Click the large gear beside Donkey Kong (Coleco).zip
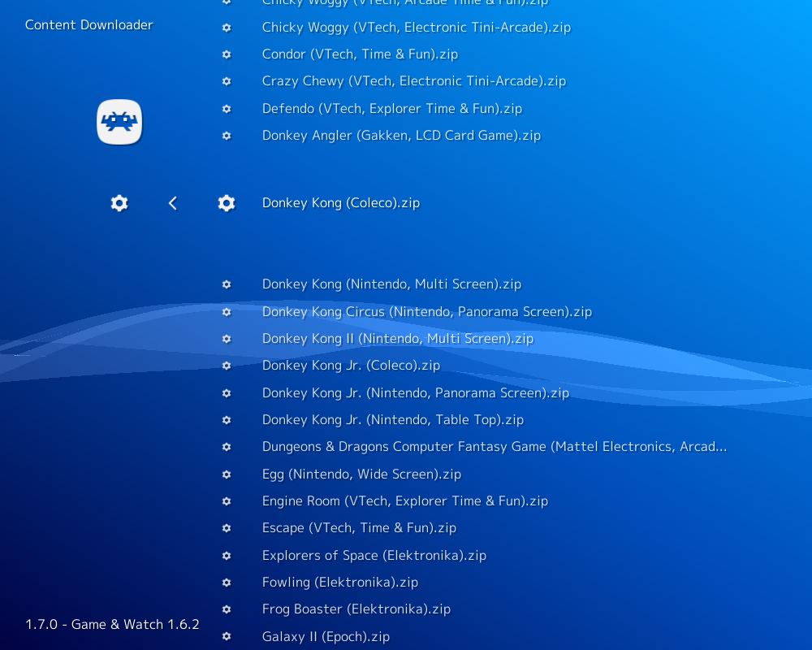This screenshot has width=812, height=650. [x=227, y=202]
